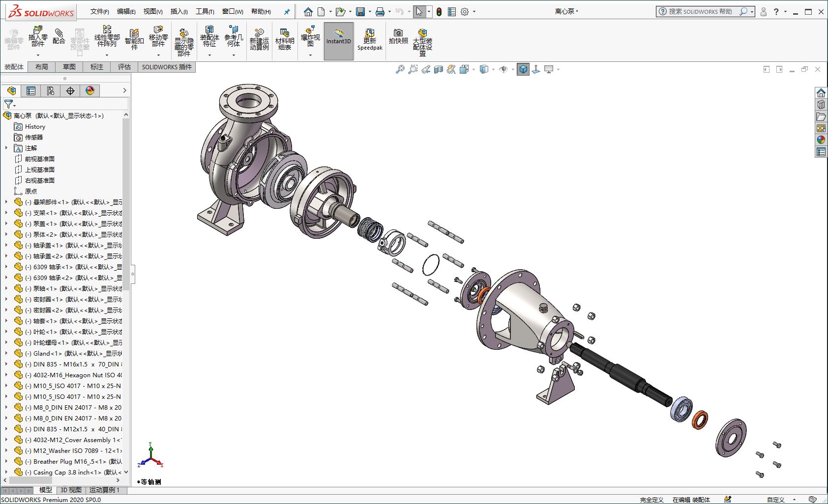Click 更新 Speedpak button
The height and width of the screenshot is (504, 828).
370,39
